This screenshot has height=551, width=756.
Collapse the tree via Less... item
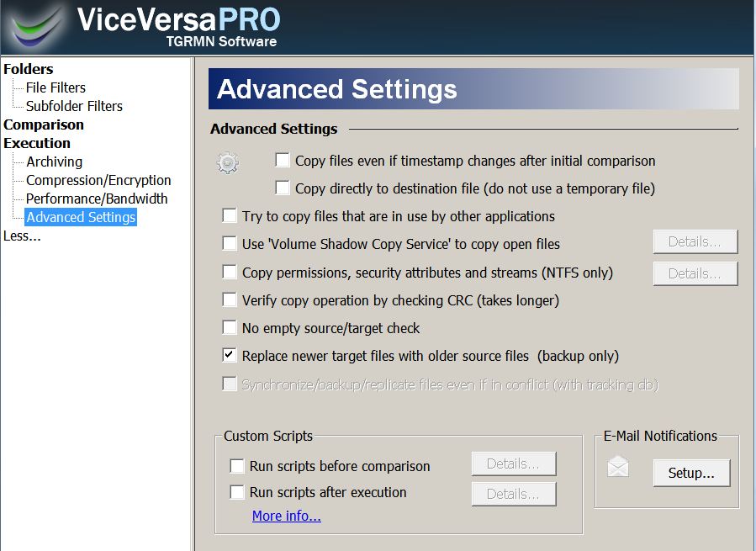click(x=22, y=236)
